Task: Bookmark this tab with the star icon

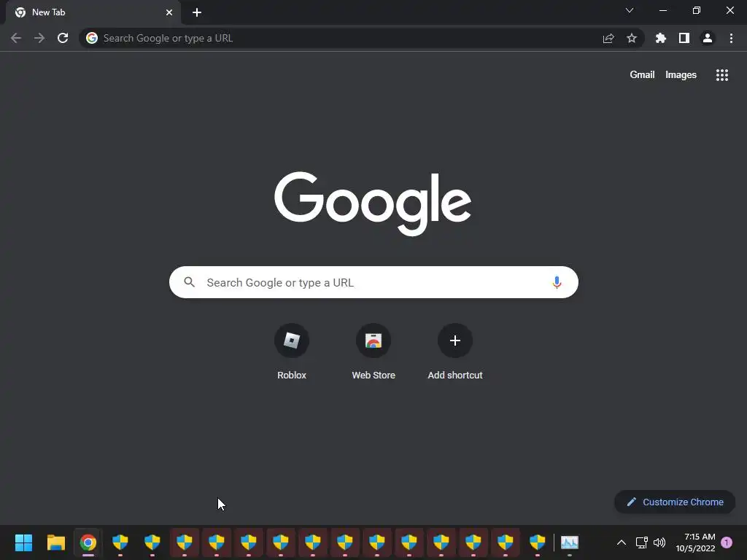Action: pyautogui.click(x=632, y=38)
